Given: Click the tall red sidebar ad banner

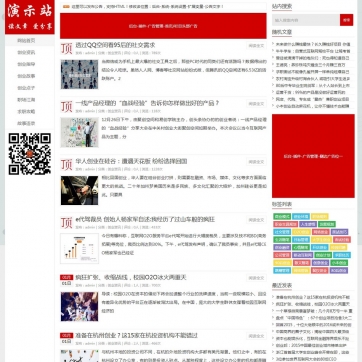Looking at the screenshot, I should tap(313, 156).
